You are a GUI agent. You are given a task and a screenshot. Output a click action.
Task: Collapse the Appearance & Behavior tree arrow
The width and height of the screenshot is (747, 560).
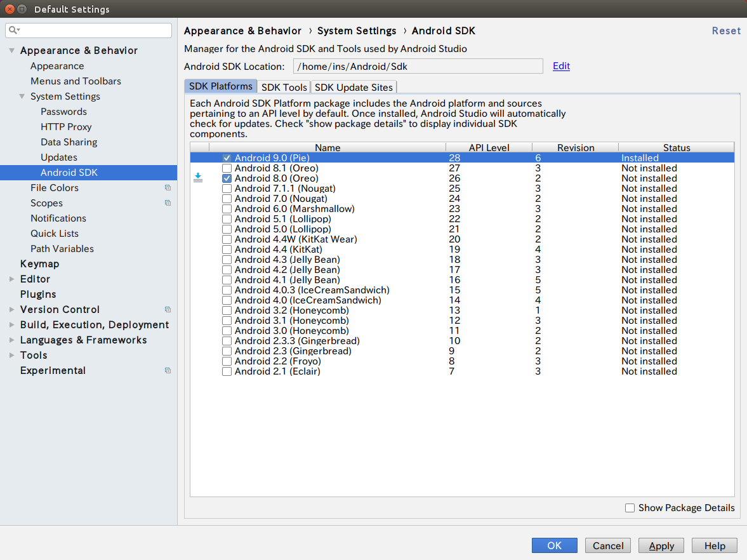click(x=12, y=51)
